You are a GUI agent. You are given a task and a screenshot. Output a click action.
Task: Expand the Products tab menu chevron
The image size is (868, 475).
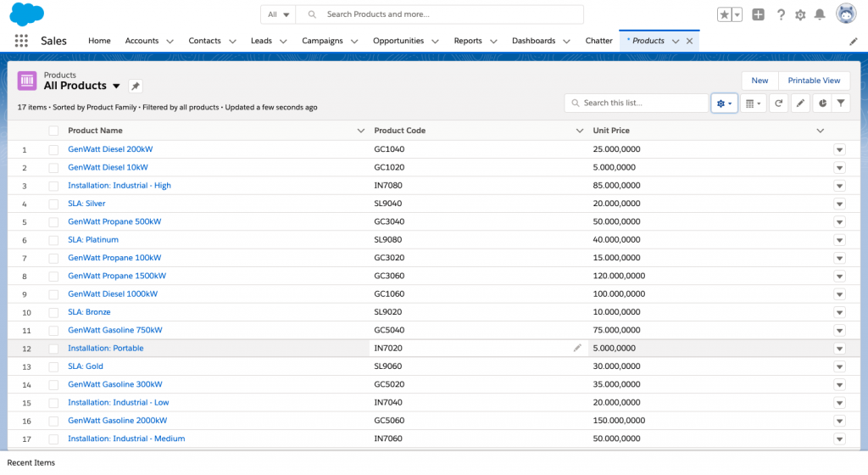click(676, 41)
